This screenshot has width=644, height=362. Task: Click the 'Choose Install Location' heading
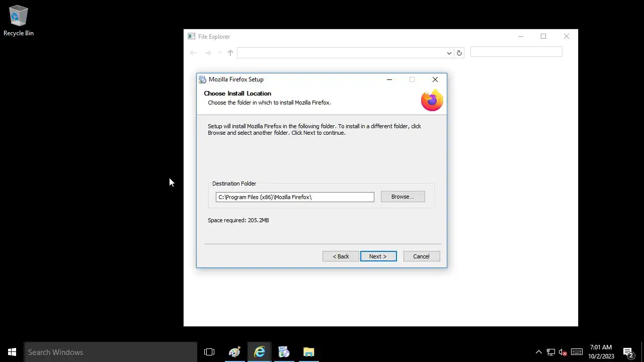[x=237, y=94]
